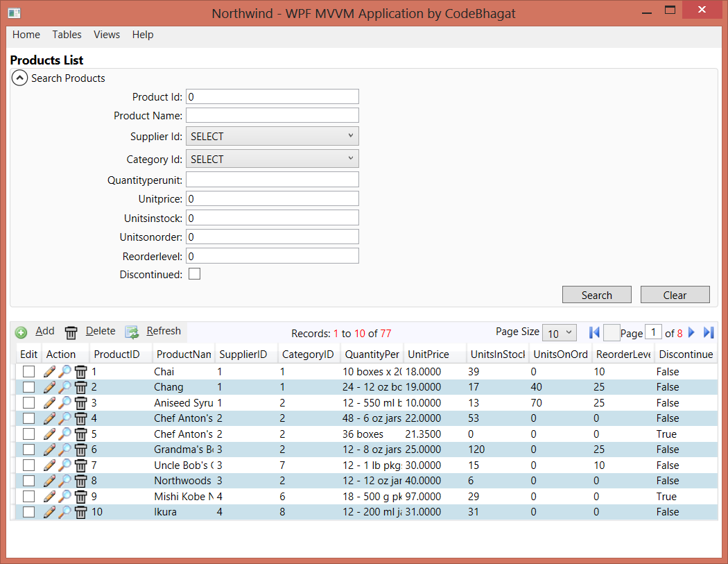Click the pencil edit icon for Mishi Kobe row
The image size is (728, 564).
point(49,497)
